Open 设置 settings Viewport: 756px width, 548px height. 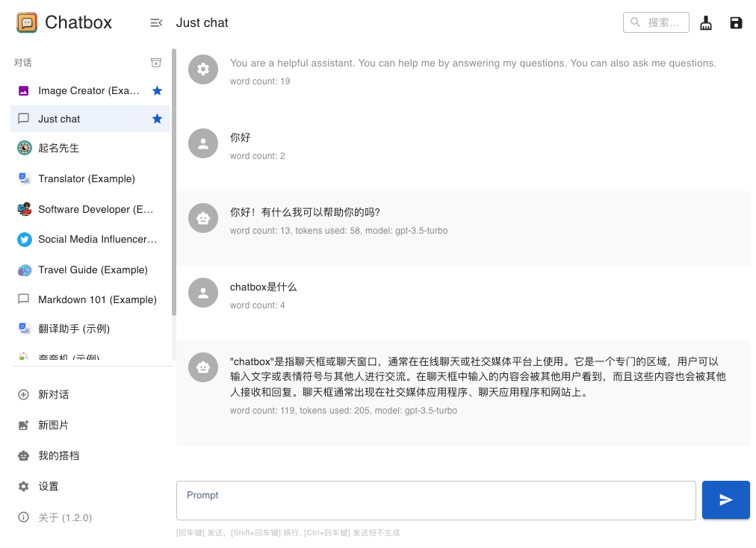90,486
